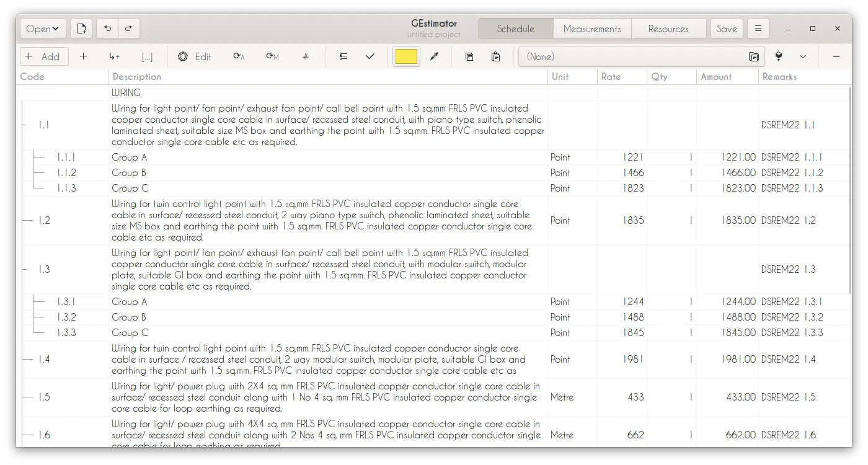Expand the chevron dropdown beside light bulb
Image resolution: width=868 pixels, height=465 pixels.
point(803,56)
